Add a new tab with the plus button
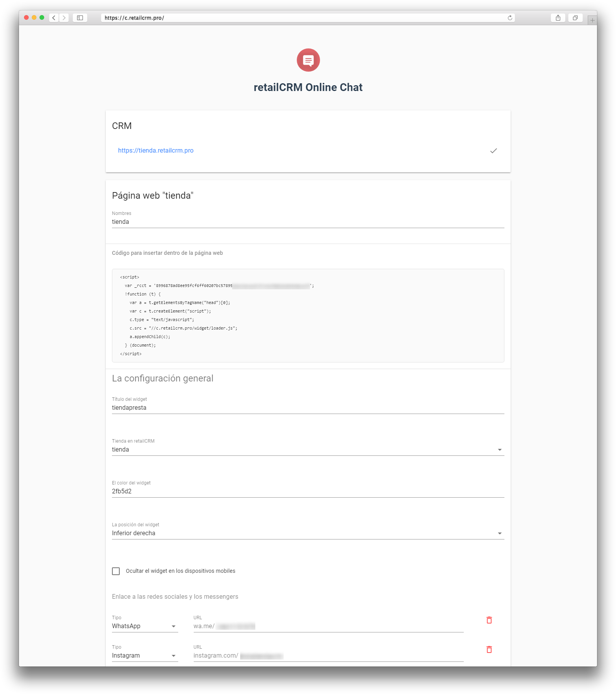 point(592,20)
